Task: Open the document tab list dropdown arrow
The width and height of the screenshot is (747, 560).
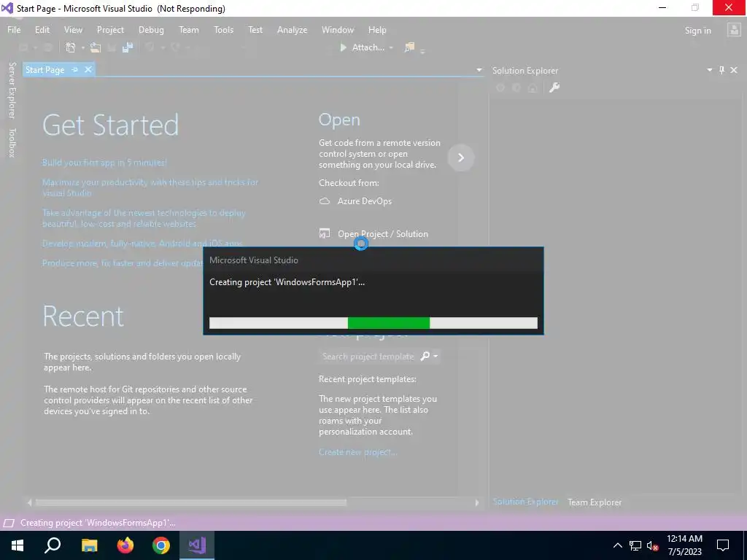Action: pyautogui.click(x=479, y=70)
